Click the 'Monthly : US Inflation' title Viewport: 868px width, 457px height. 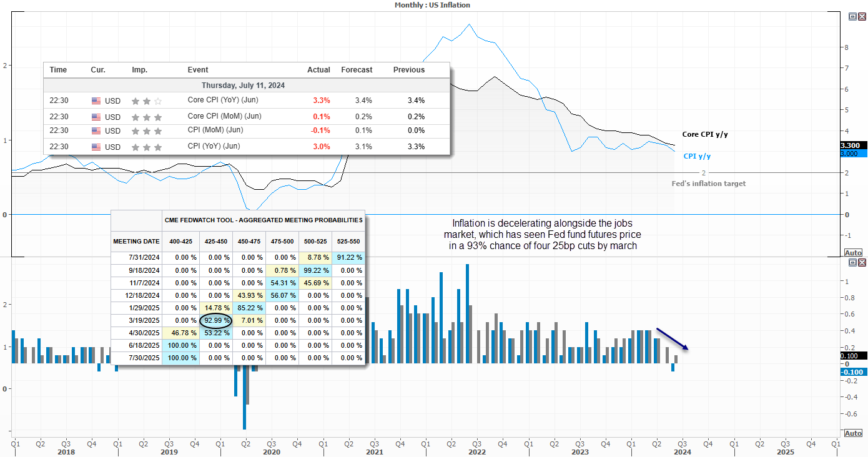432,5
